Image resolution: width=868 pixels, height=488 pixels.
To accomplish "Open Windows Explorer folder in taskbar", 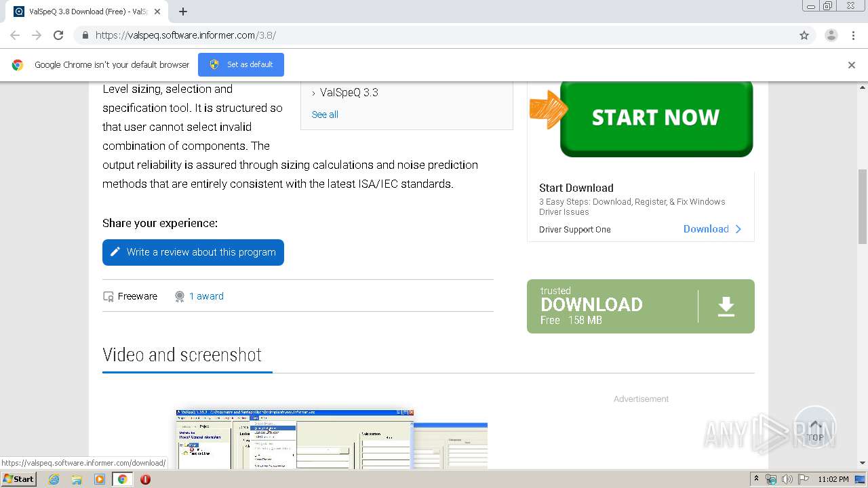I will coord(77,479).
